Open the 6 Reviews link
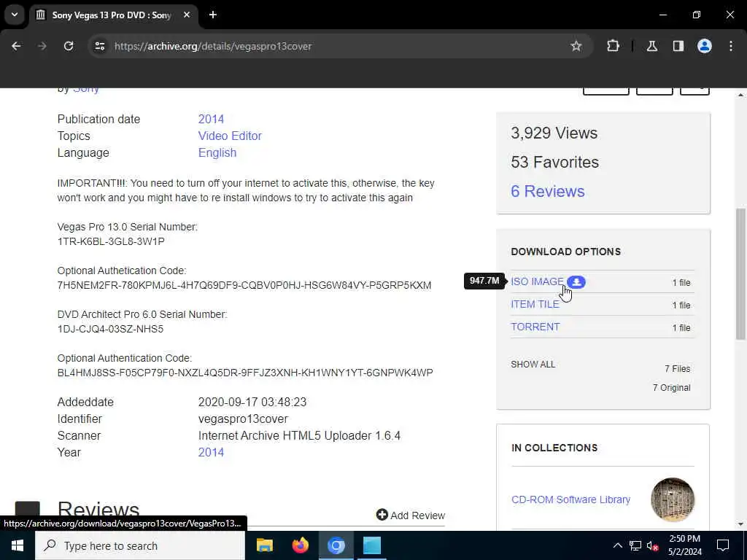This screenshot has width=747, height=560. click(547, 191)
